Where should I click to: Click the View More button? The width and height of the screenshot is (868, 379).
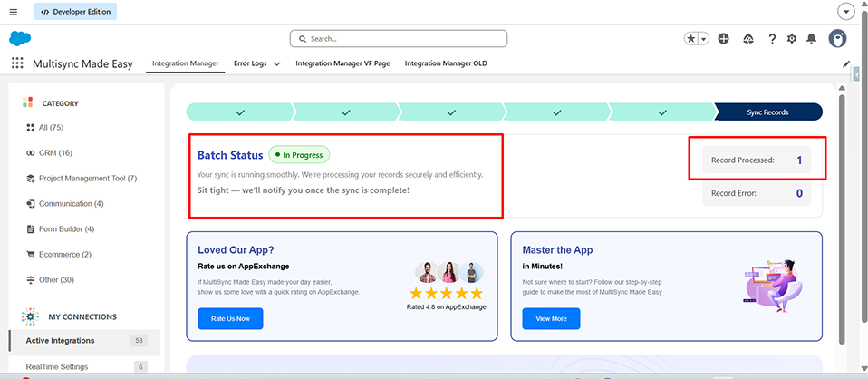tap(552, 318)
